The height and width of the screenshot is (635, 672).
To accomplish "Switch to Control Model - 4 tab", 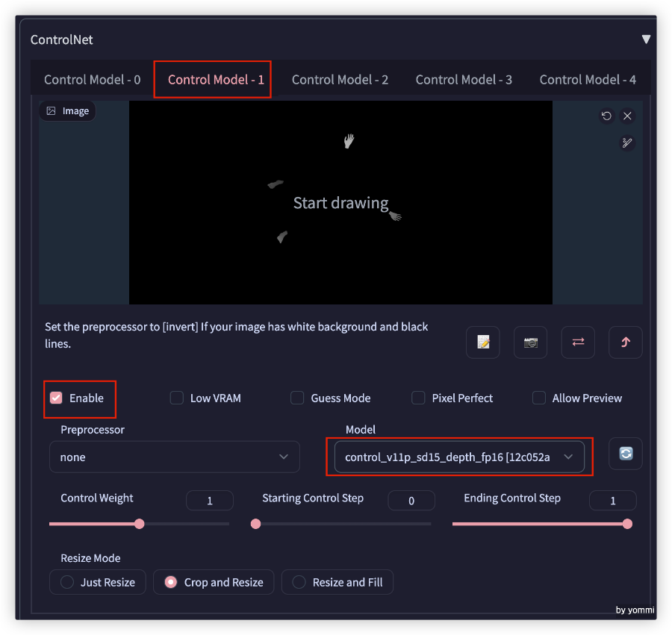I will pyautogui.click(x=588, y=80).
